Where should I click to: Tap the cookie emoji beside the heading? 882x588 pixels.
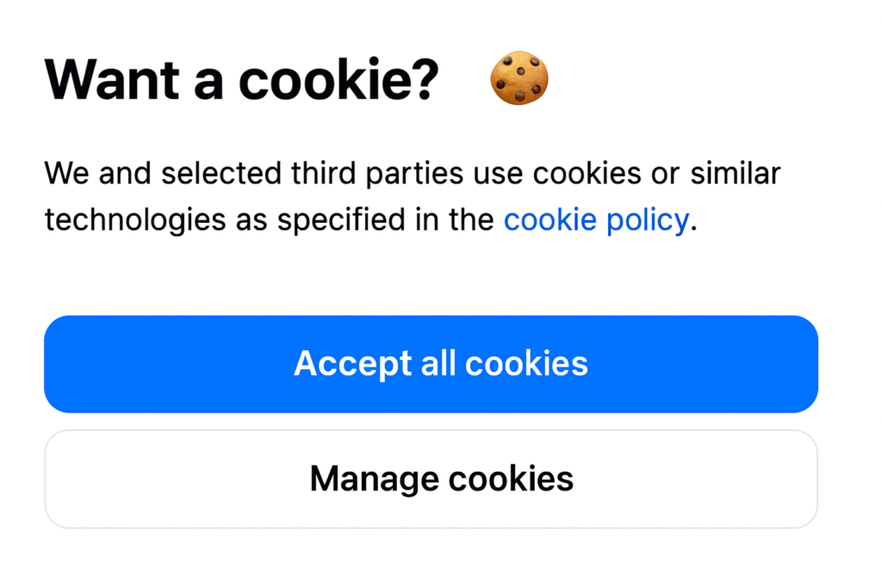click(x=519, y=77)
